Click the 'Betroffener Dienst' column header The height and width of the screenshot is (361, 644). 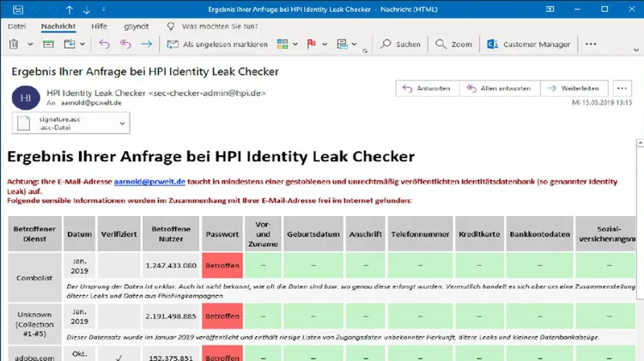click(x=34, y=234)
